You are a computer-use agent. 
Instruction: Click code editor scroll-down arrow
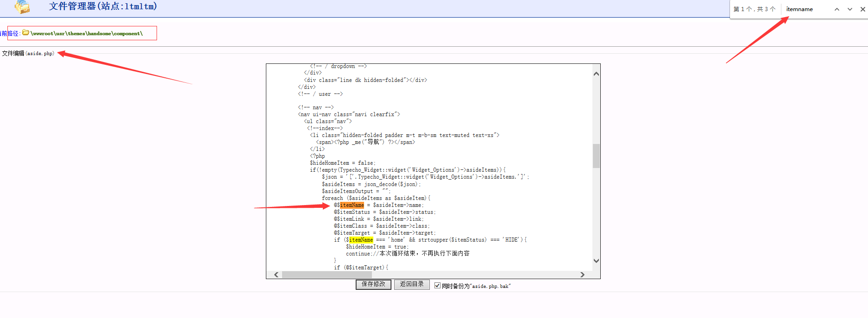[x=596, y=261]
